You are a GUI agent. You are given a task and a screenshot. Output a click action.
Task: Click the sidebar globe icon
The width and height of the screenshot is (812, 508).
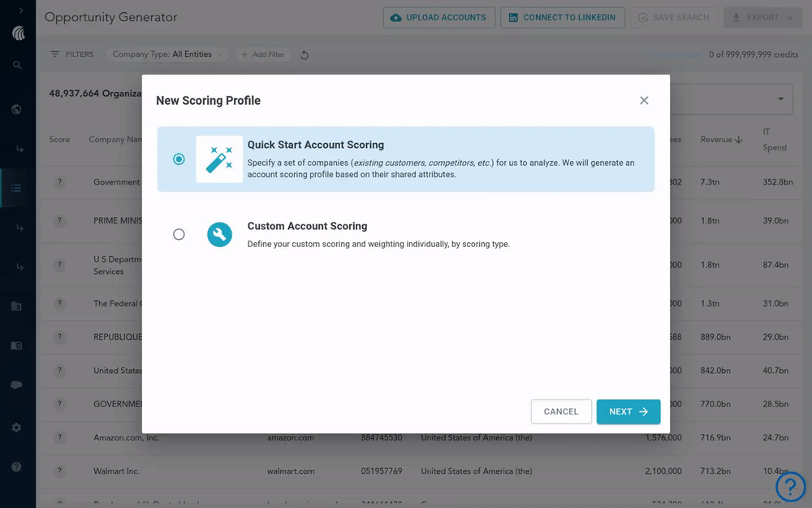click(16, 110)
